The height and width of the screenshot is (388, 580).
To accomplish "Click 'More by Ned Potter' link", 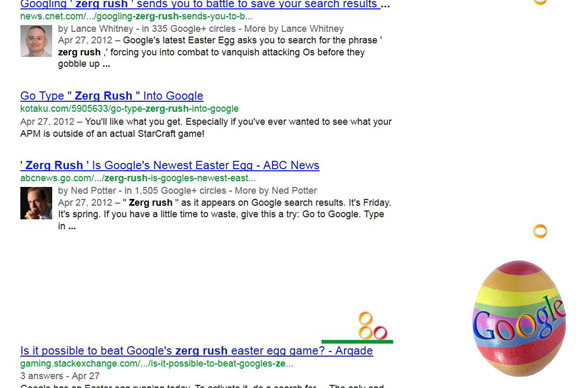I will pos(276,190).
